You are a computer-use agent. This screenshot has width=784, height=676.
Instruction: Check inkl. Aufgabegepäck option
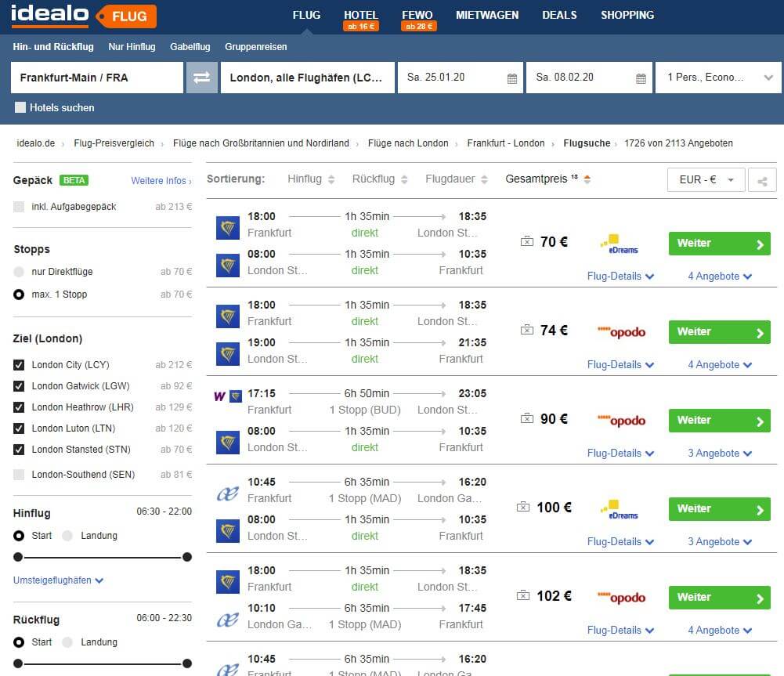click(19, 207)
